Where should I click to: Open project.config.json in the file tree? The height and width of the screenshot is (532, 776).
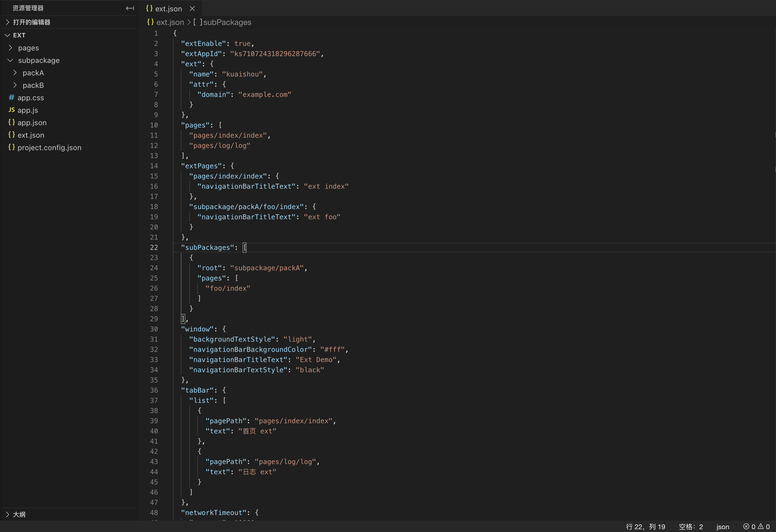(69, 148)
